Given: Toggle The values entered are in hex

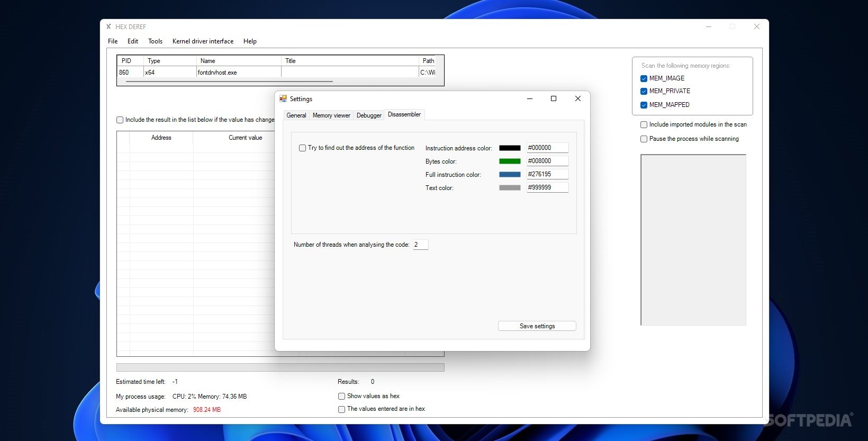Looking at the screenshot, I should (x=342, y=409).
